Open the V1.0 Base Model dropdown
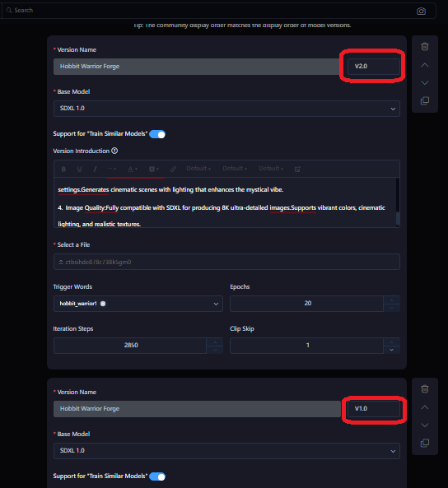This screenshot has width=448, height=488. 226,451
